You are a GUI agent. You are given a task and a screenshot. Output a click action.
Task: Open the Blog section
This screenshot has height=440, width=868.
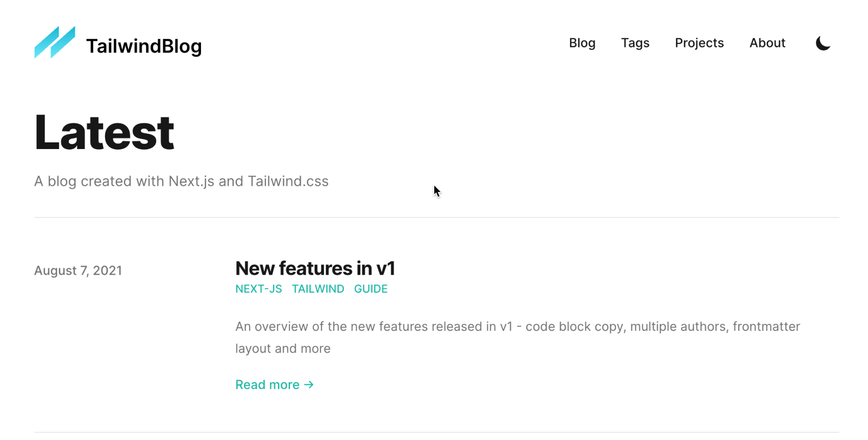click(582, 43)
